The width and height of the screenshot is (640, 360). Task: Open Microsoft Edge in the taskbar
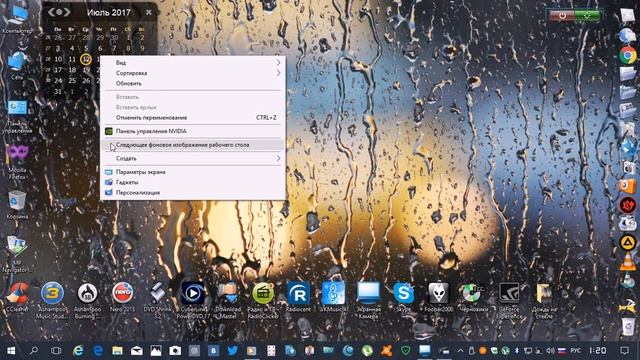[x=98, y=351]
